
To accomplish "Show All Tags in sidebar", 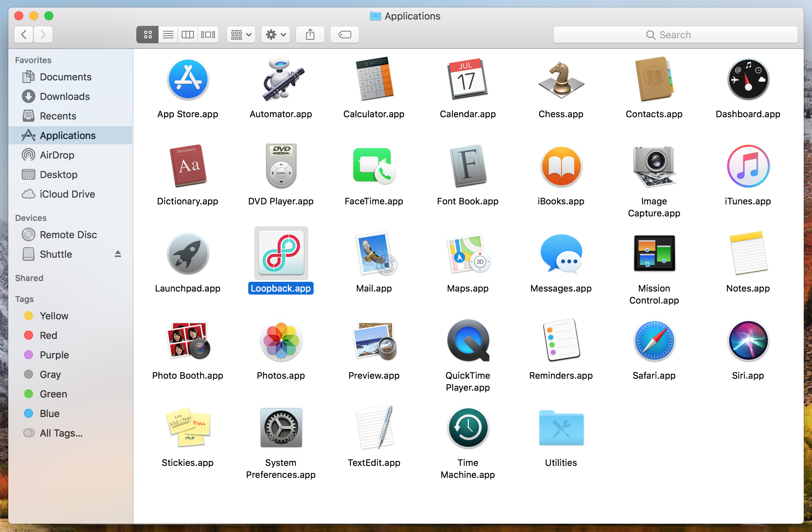I will [x=71, y=433].
